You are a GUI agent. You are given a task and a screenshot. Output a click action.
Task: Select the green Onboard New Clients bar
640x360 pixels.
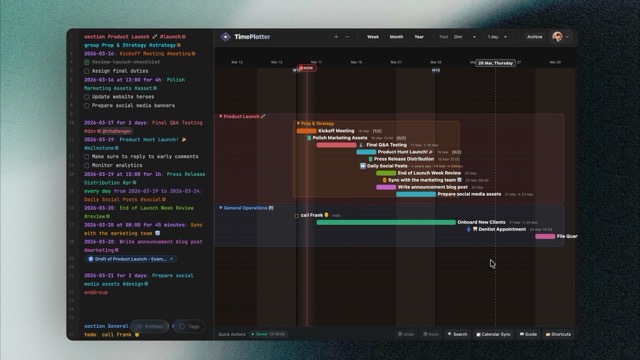386,222
